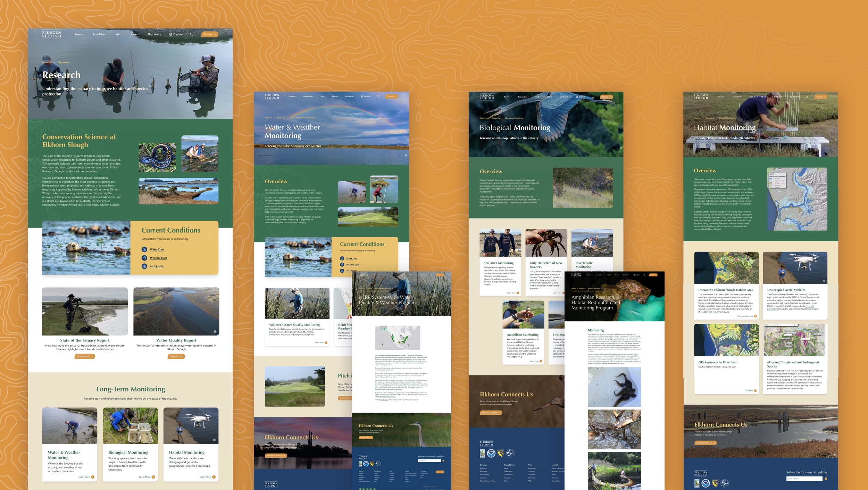This screenshot has height=490, width=868.
Task: Click the search icon on Habitat Monitoring page
Action: (807, 97)
